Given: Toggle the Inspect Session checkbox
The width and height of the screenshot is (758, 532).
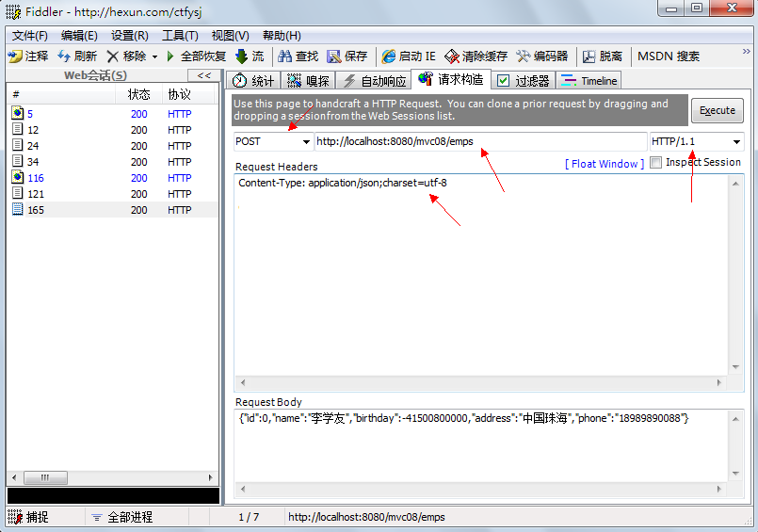Looking at the screenshot, I should pos(655,162).
